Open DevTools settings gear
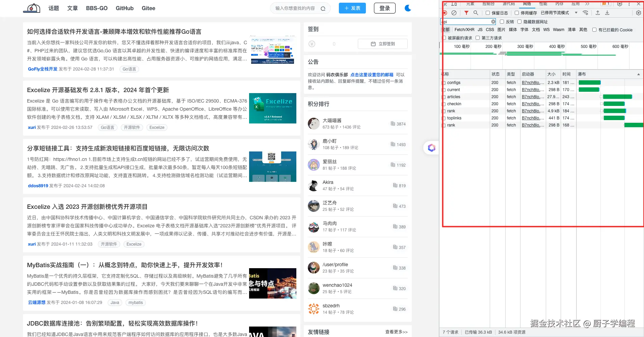This screenshot has height=337, width=644. [x=620, y=4]
